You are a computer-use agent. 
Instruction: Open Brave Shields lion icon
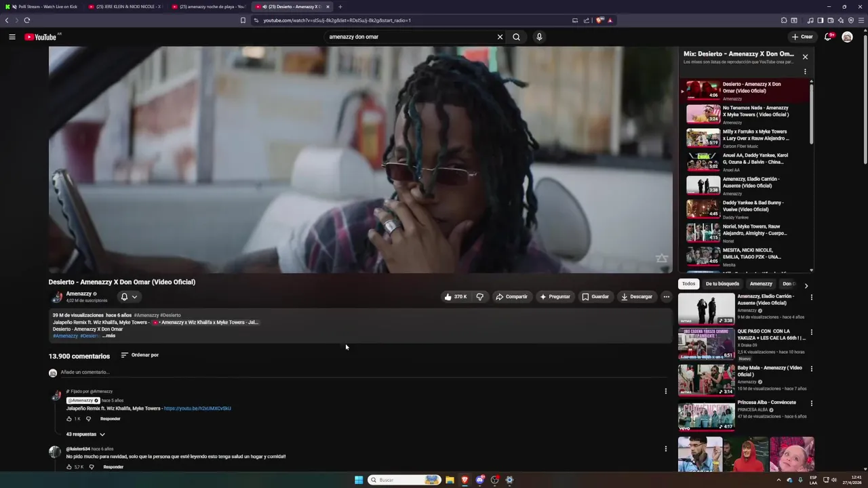click(599, 20)
